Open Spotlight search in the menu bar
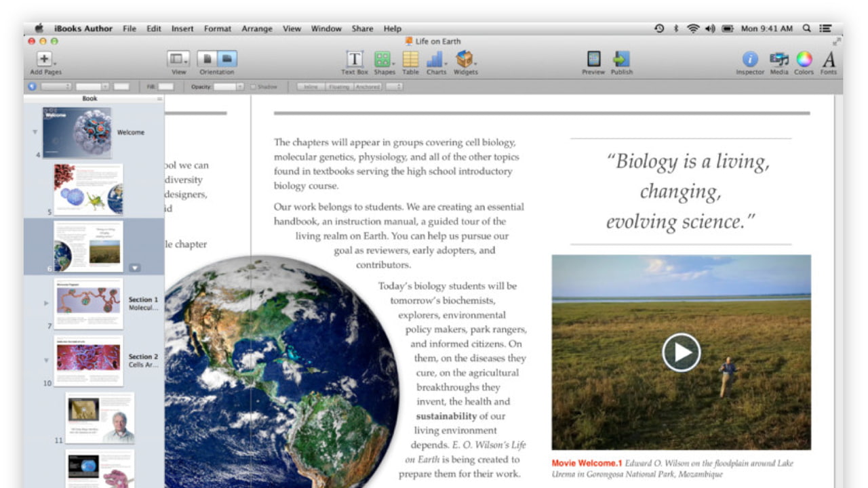 coord(806,28)
